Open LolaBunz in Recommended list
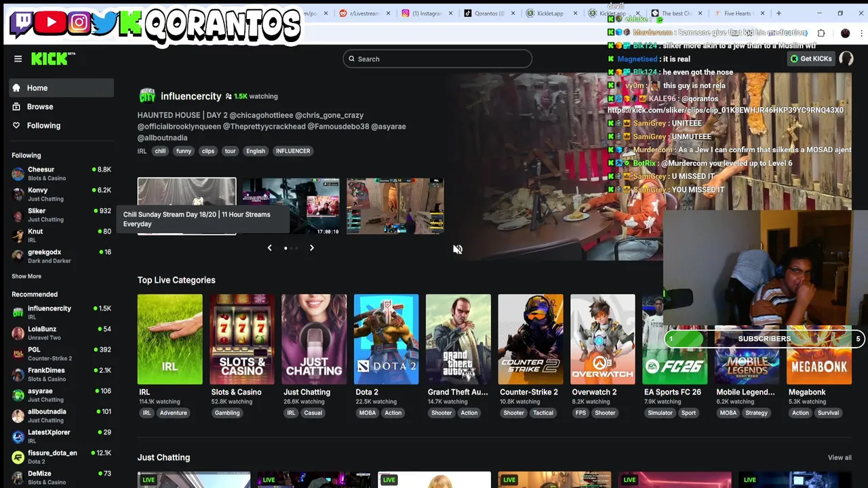This screenshot has height=488, width=868. tap(62, 333)
